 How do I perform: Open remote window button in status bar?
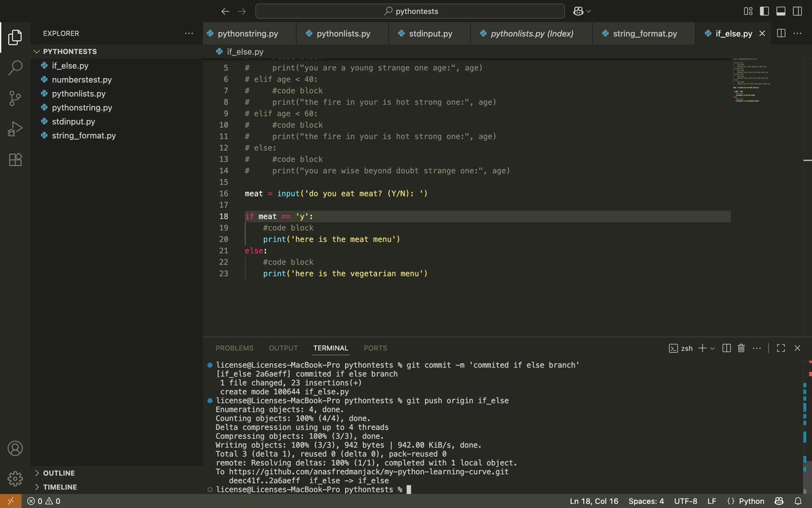(10, 501)
